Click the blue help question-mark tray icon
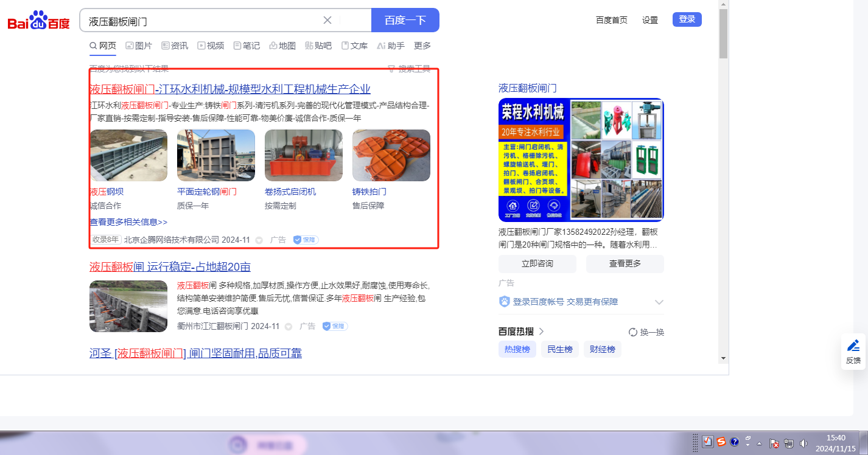Viewport: 868px width, 455px height. click(735, 442)
